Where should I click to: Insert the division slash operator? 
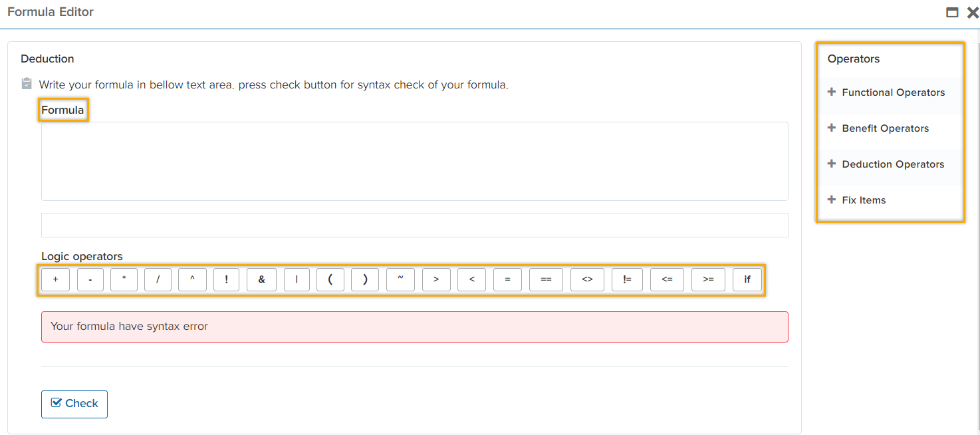[x=158, y=279]
